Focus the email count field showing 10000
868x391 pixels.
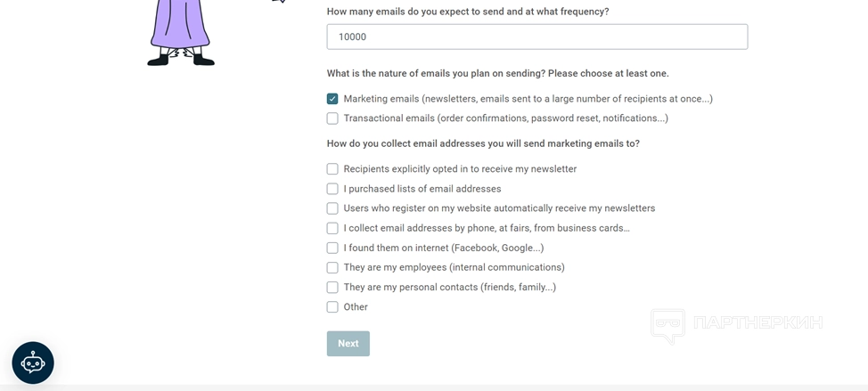[536, 37]
